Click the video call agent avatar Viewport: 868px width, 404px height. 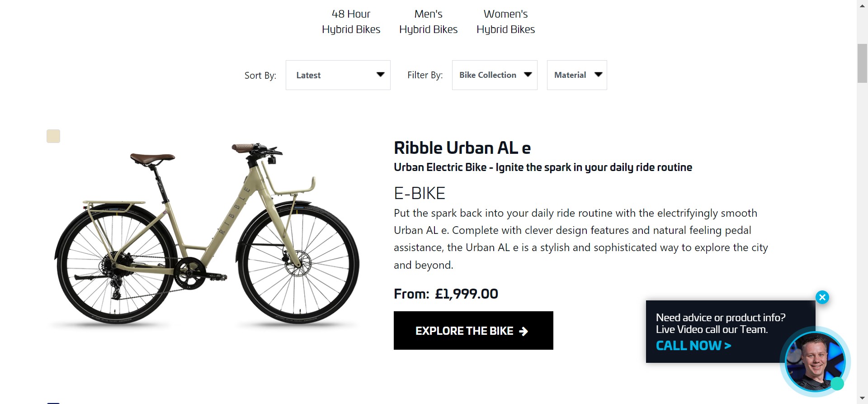[x=815, y=361]
